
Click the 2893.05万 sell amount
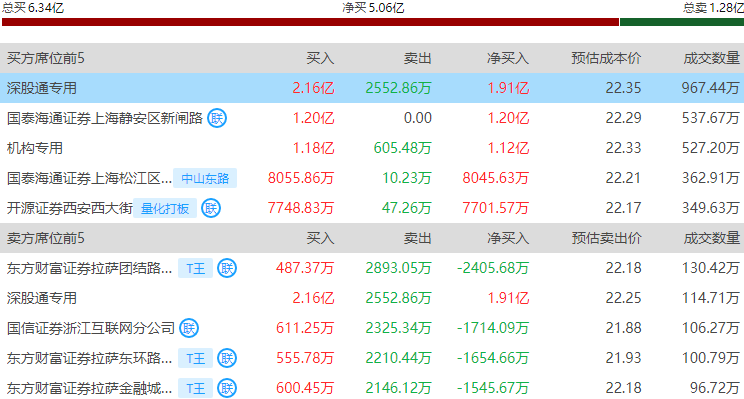[x=399, y=268]
